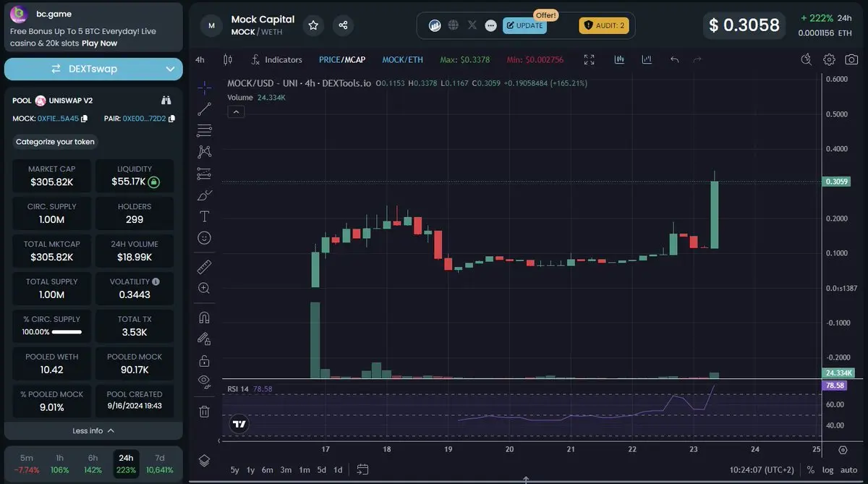This screenshot has height=484, width=868.
Task: Toggle auto scale on the price axis
Action: (848, 470)
